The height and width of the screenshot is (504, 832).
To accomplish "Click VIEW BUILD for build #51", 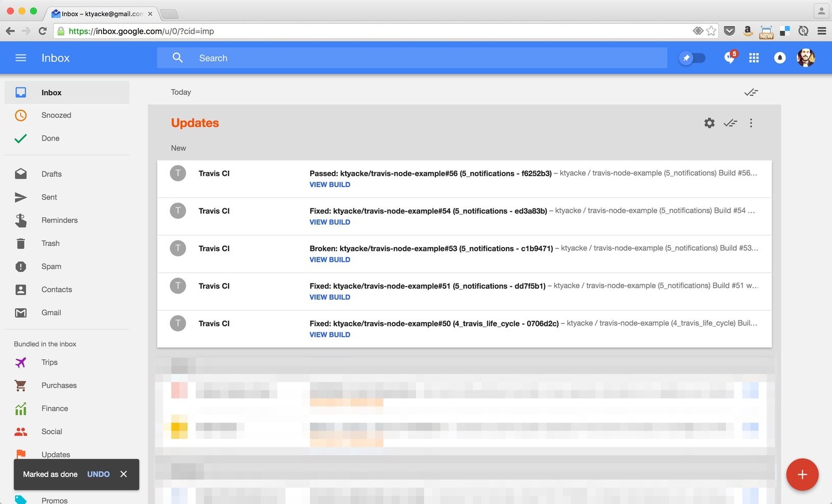I will pyautogui.click(x=330, y=297).
